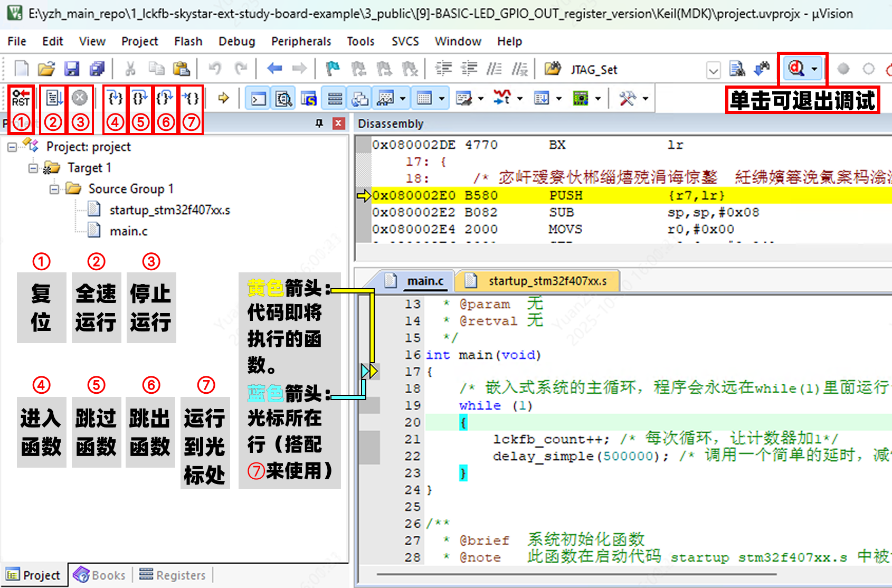Screen dimensions: 892x588
Task: Close the Project panel with red X
Action: tap(338, 124)
